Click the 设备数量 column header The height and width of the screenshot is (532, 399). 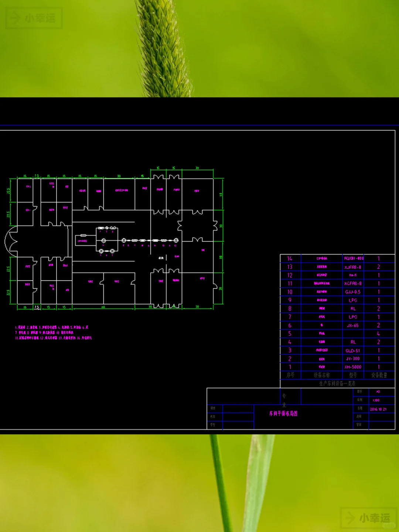tap(379, 375)
